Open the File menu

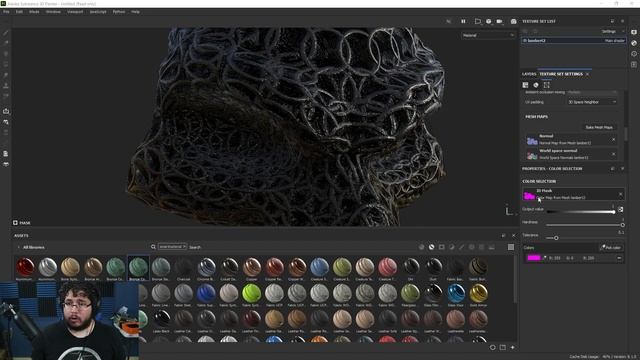click(6, 12)
